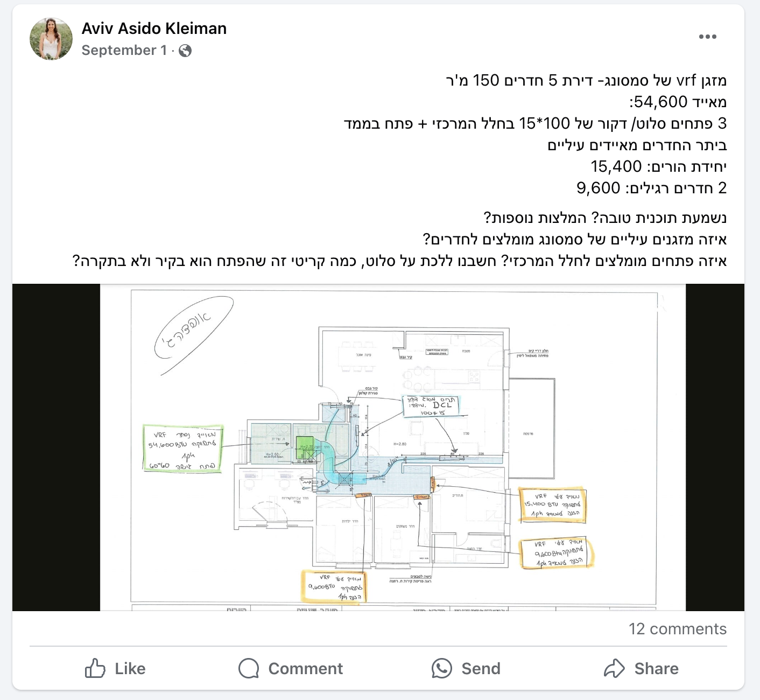
Task: Click the WhatsApp Send icon
Action: point(442,668)
